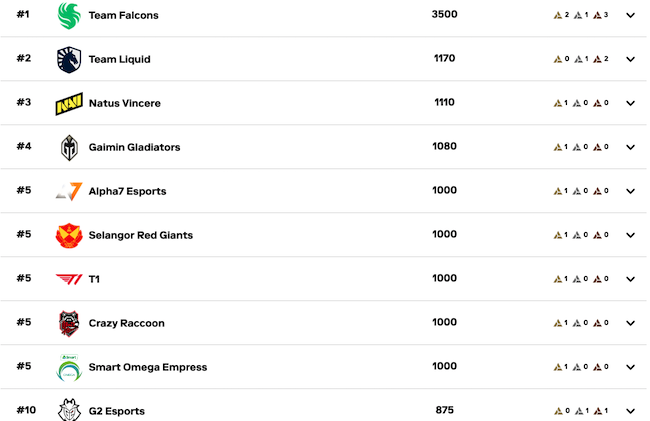Expand the G2 Esports row chevron
The height and width of the screenshot is (421, 650).
tap(630, 412)
